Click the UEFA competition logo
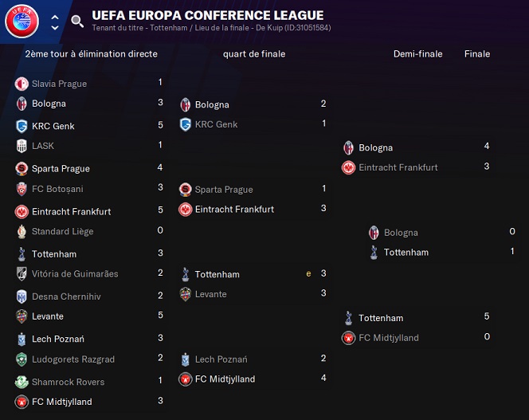This screenshot has height=420, width=529. point(22,22)
